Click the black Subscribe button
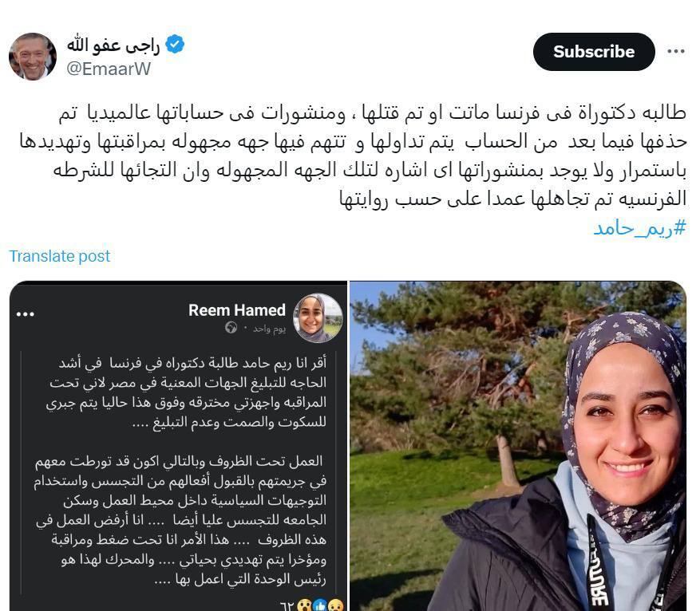 click(x=594, y=52)
